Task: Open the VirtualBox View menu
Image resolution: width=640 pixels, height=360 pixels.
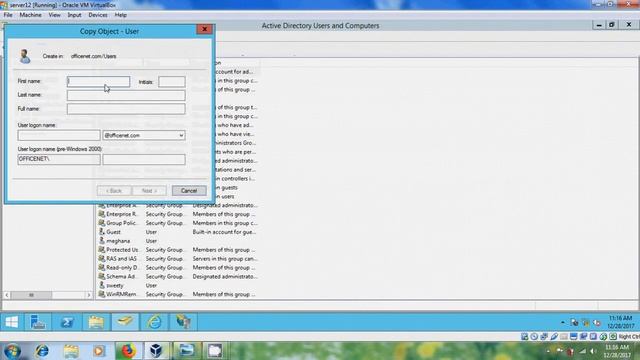Action: coord(54,15)
